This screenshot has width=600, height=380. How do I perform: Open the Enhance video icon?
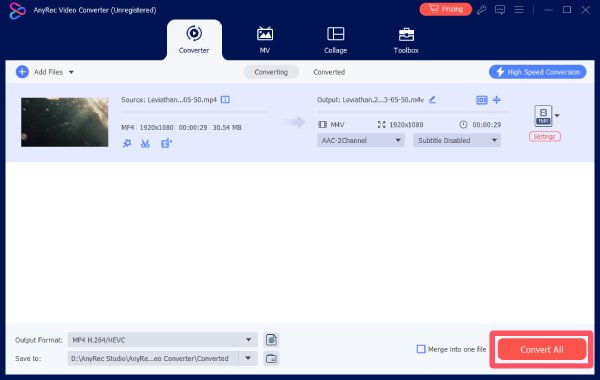(166, 144)
